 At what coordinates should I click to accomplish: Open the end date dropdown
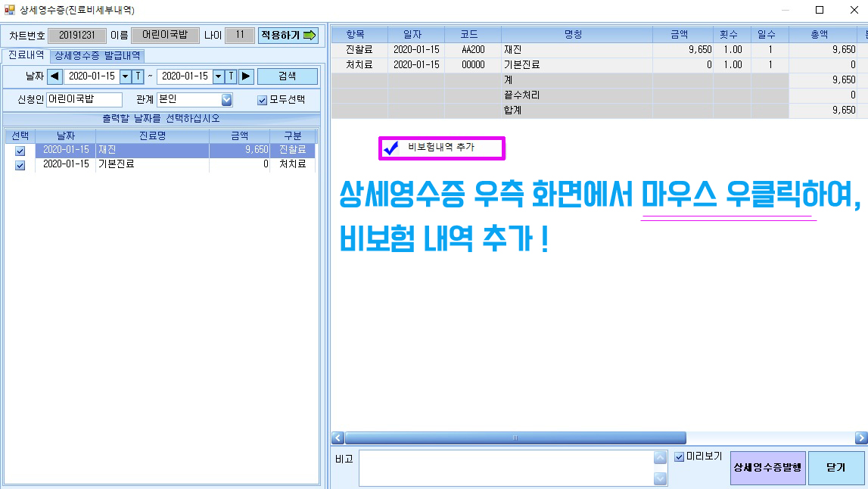click(x=218, y=76)
